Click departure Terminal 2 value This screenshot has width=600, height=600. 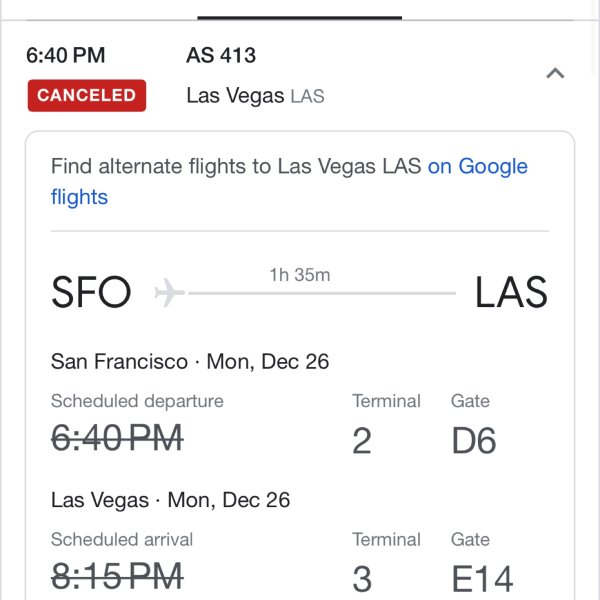(x=362, y=441)
